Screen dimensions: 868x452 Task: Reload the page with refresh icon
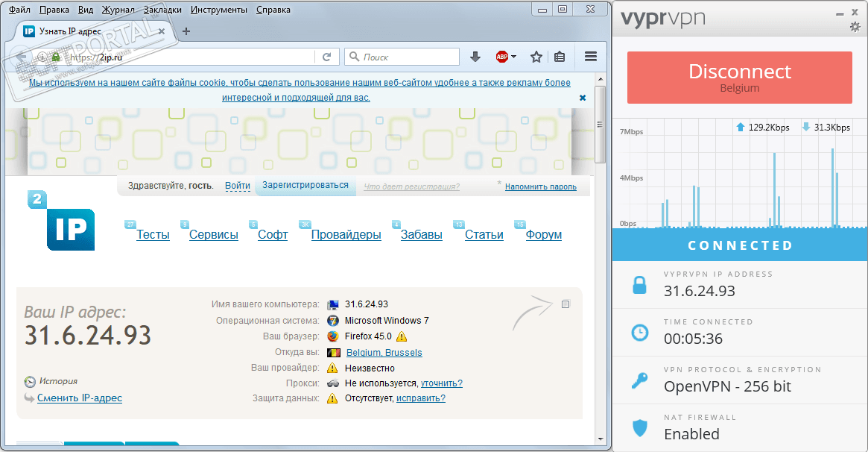(326, 57)
